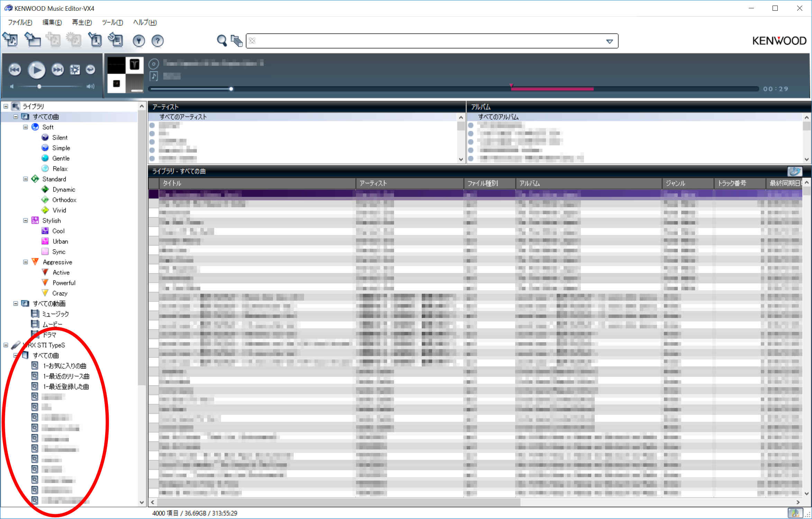
Task: Collapse the ライブラリ tree node
Action: click(6, 107)
